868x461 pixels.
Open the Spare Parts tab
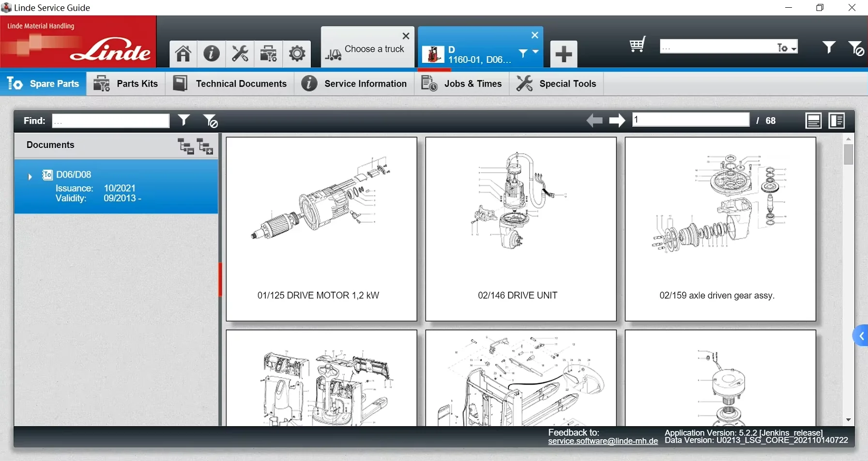click(43, 84)
